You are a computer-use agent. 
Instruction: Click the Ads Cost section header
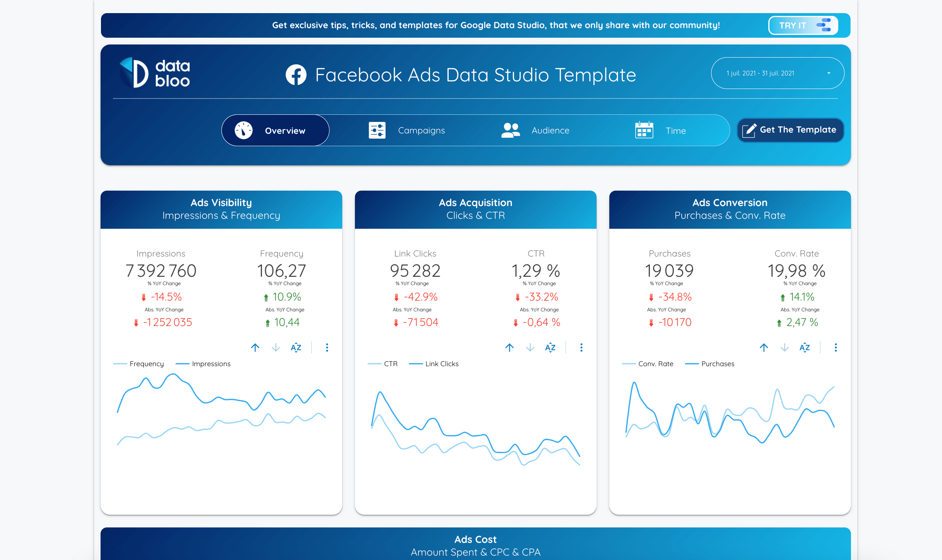(x=476, y=544)
